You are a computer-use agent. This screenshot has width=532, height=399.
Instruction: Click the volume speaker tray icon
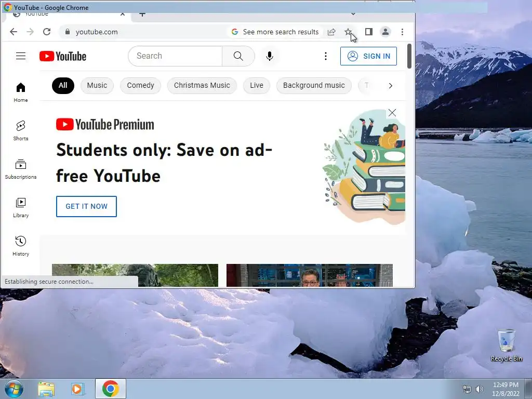point(480,389)
